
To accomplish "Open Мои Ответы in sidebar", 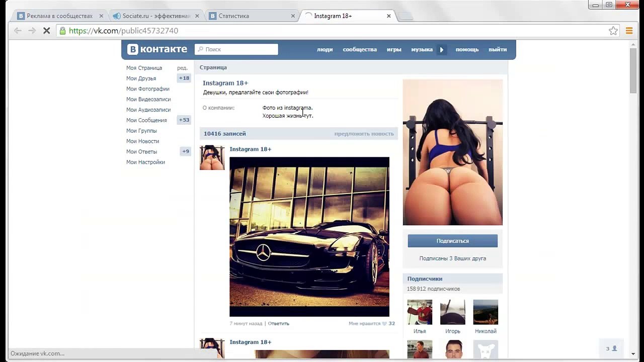I will [142, 152].
